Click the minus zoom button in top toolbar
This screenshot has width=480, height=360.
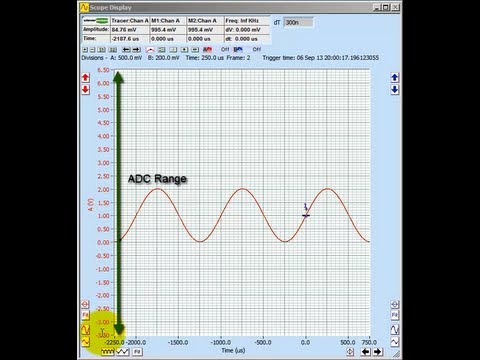click(x=92, y=50)
